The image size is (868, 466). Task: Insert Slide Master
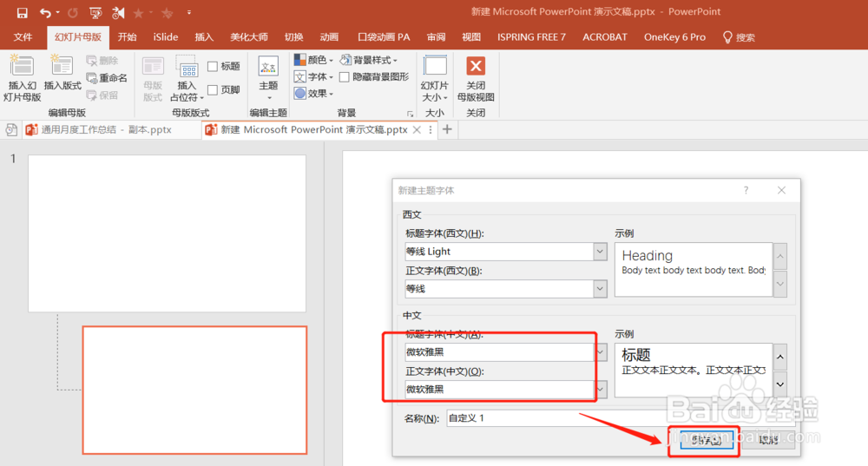23,78
